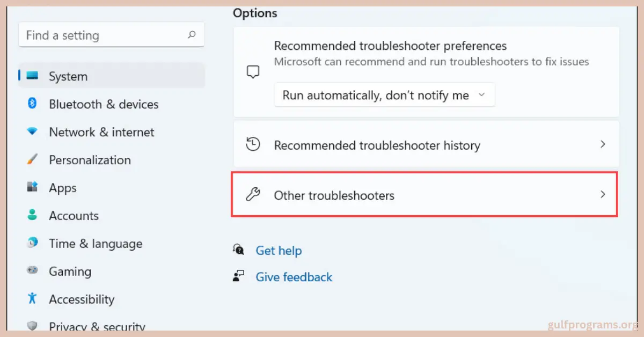
Task: Click the wrench icon beside Other troubleshooters
Action: coord(252,195)
